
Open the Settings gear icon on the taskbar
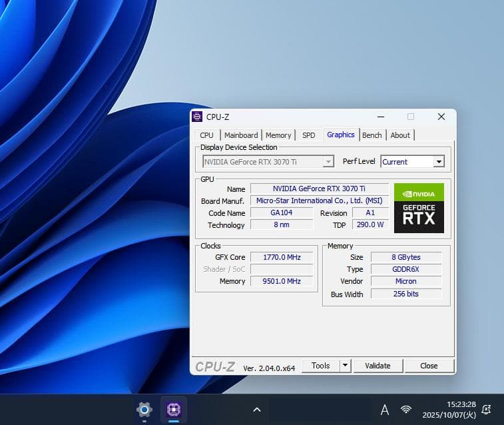click(144, 410)
